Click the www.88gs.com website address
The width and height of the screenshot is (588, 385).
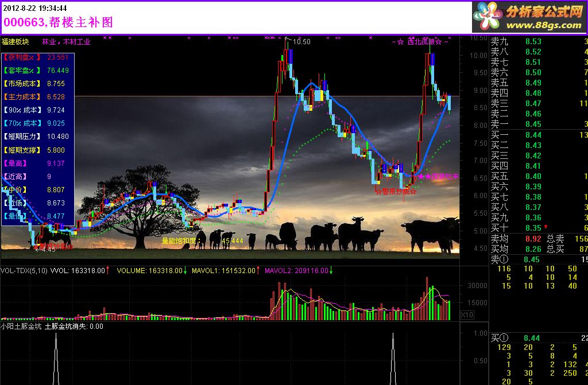click(544, 25)
